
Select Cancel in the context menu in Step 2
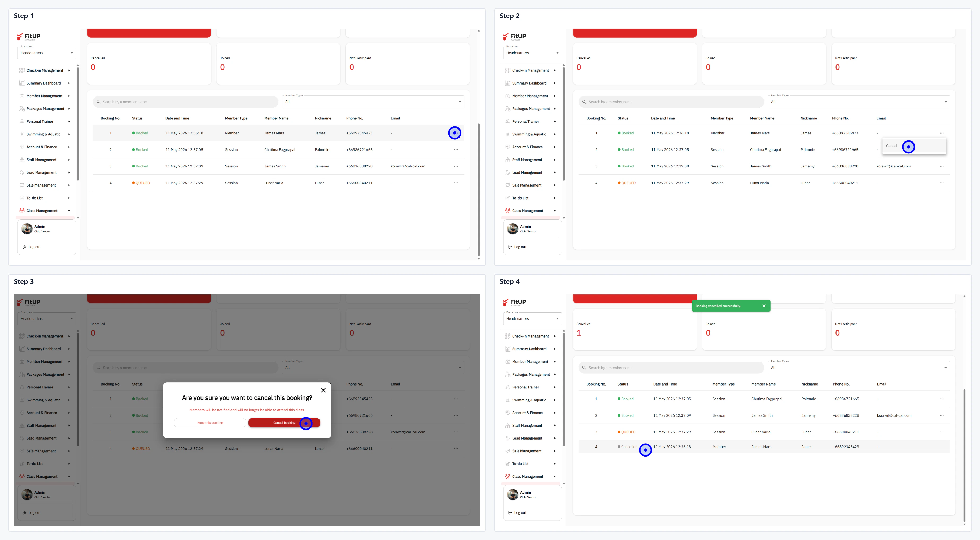tap(914, 146)
